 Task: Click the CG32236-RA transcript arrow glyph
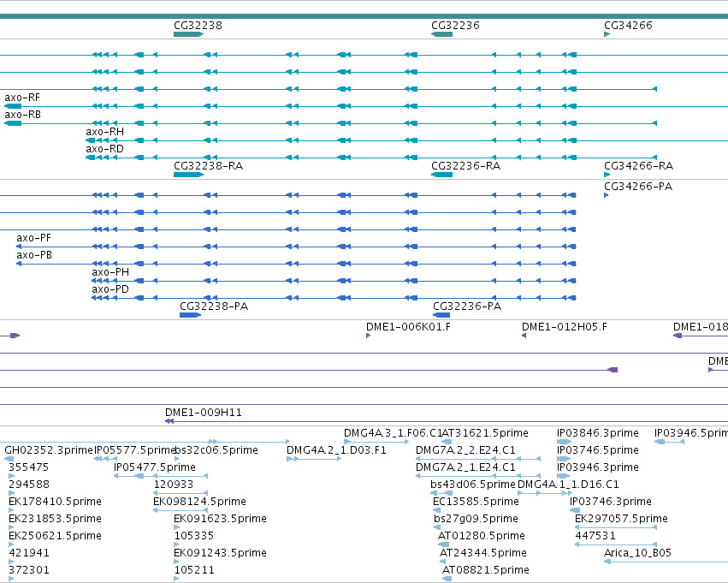coord(441,175)
